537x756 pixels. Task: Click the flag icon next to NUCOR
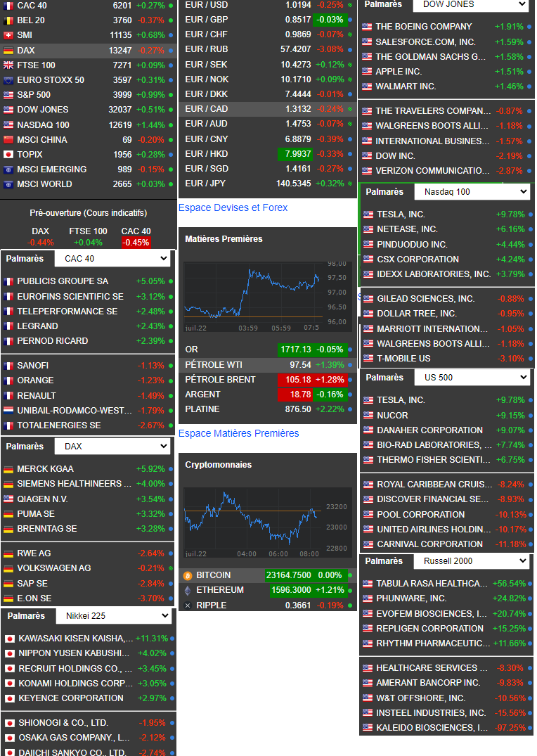click(x=368, y=416)
